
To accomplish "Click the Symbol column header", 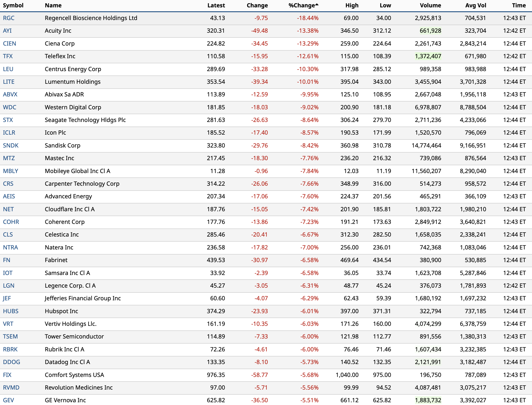I will point(13,6).
